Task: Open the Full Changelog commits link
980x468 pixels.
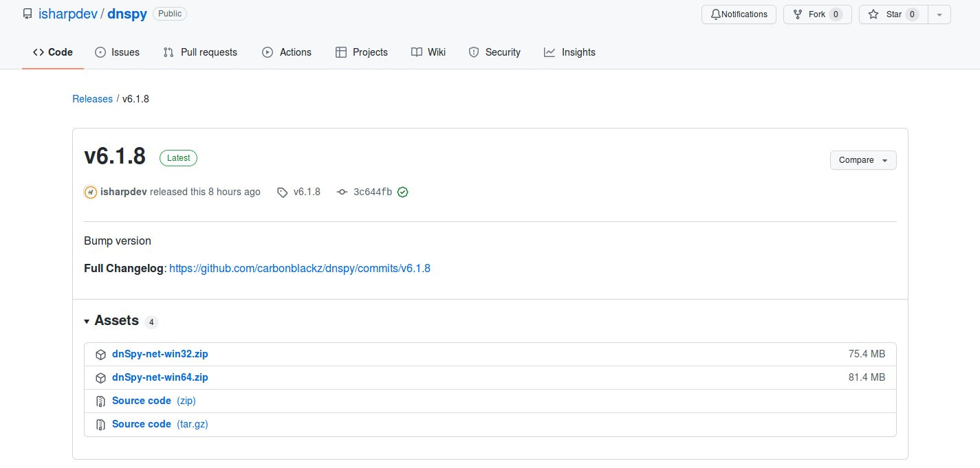Action: click(x=299, y=268)
